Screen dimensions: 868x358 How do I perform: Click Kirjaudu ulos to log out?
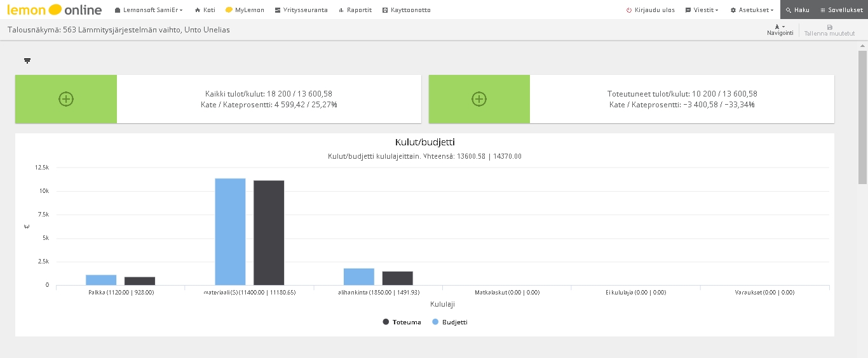coord(650,10)
